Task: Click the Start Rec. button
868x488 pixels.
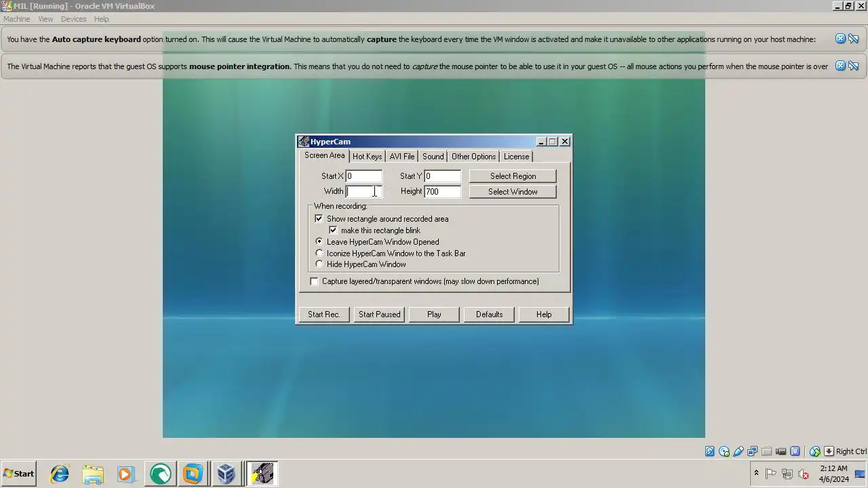Action: (x=324, y=314)
